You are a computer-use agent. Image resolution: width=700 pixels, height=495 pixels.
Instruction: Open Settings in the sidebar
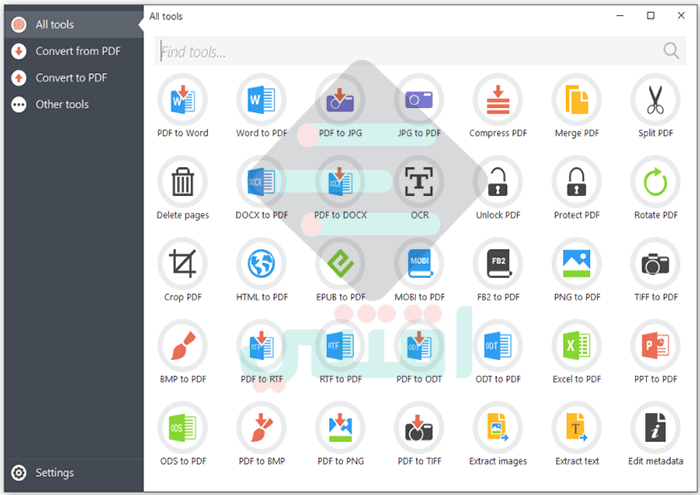tap(74, 473)
